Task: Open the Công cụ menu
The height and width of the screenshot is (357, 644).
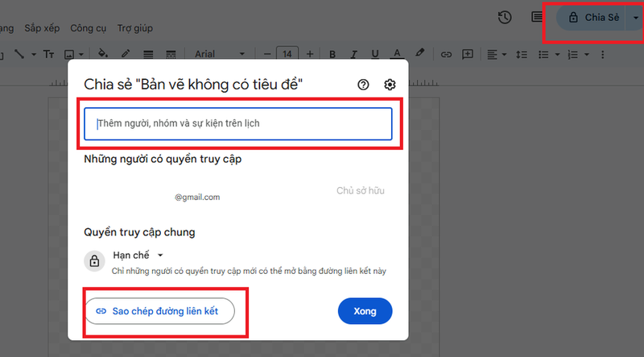Action: [x=89, y=28]
